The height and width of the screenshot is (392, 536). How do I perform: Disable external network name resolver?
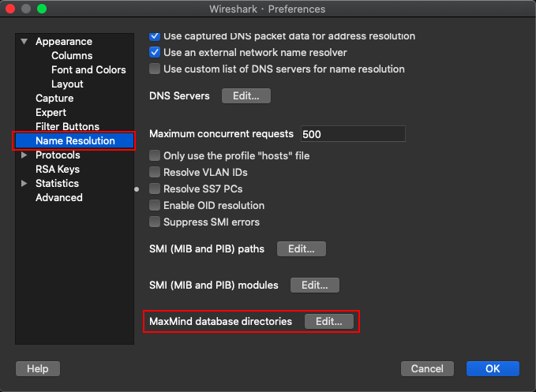(x=155, y=52)
